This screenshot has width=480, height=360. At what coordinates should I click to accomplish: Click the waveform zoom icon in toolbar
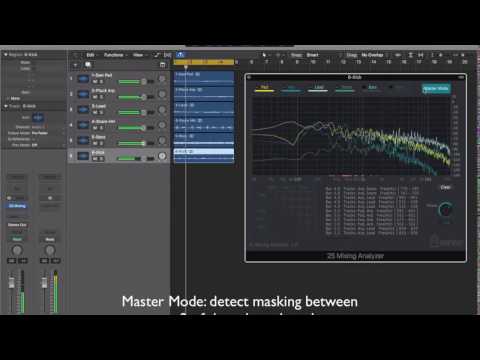398,55
